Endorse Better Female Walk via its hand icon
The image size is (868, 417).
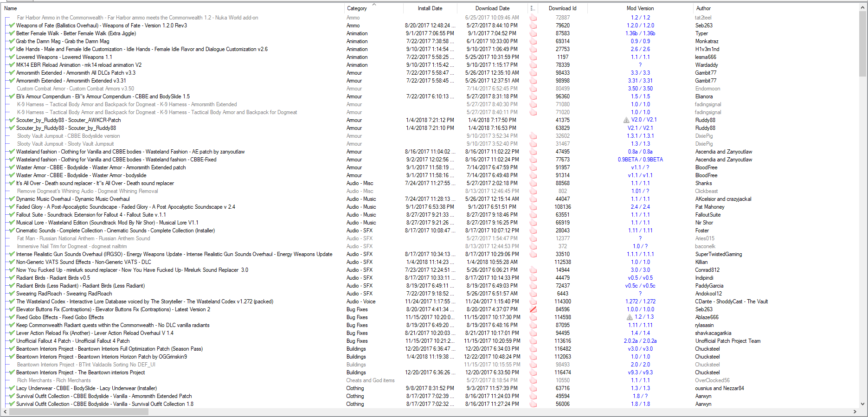[533, 33]
